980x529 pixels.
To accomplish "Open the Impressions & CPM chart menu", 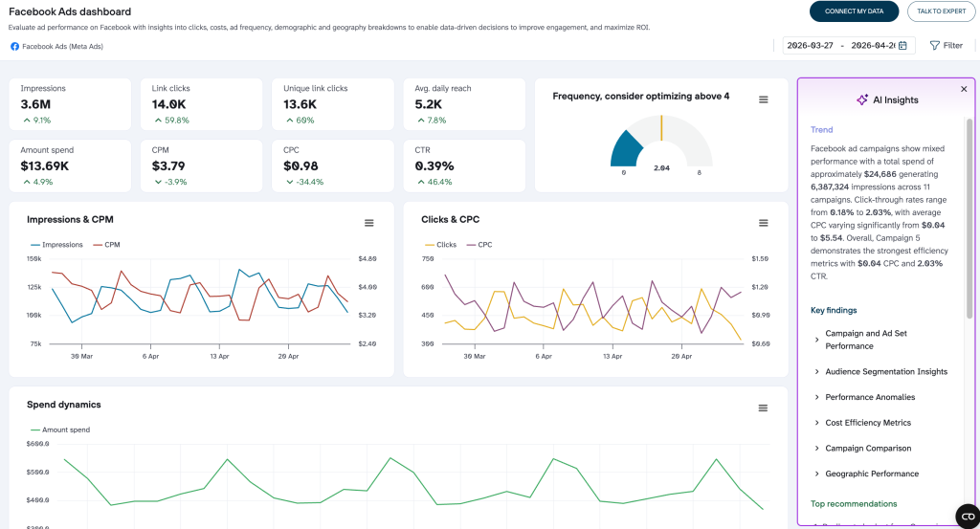I will pyautogui.click(x=368, y=223).
